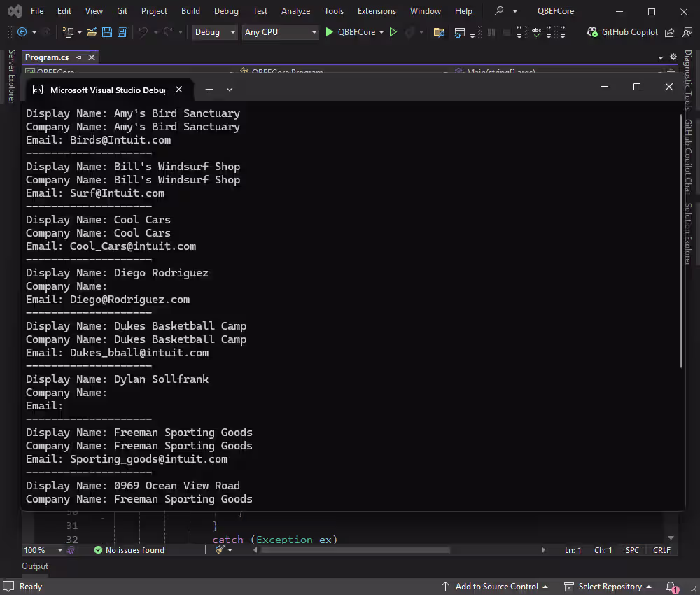Open the active document list dropdown arrow
The image size is (700, 595).
(661, 57)
